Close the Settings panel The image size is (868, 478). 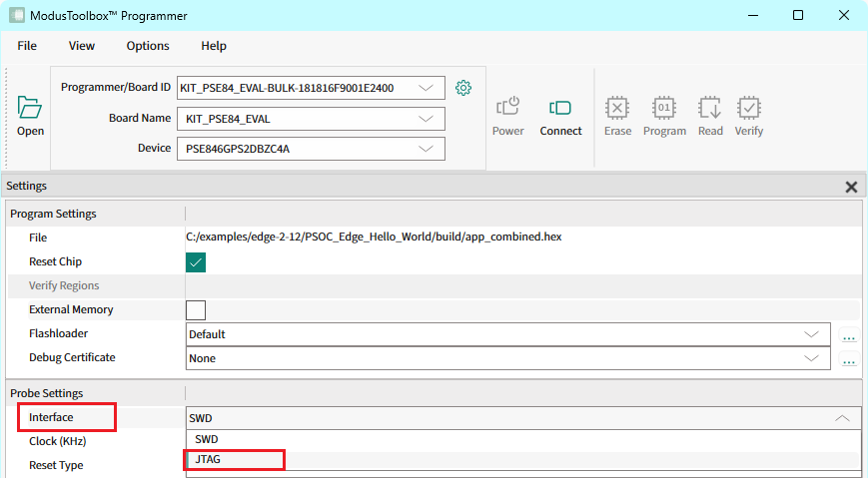(x=851, y=187)
